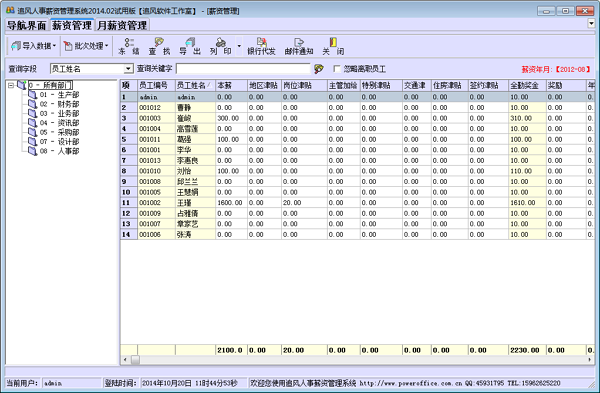Click the 住房津贴 column header
This screenshot has width=600, height=393.
coord(450,86)
